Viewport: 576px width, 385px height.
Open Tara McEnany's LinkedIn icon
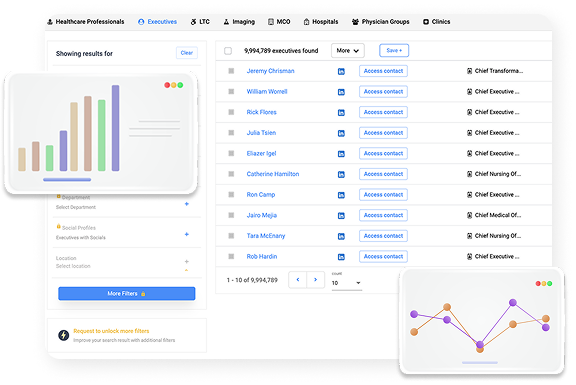pyautogui.click(x=341, y=236)
